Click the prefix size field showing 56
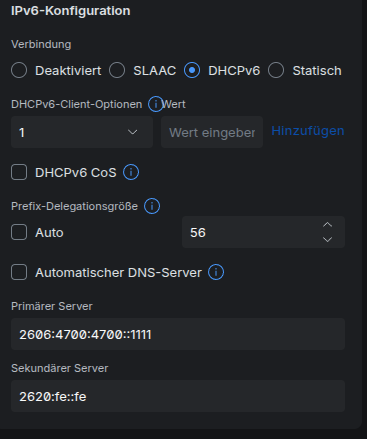This screenshot has width=367, height=439. coord(263,232)
